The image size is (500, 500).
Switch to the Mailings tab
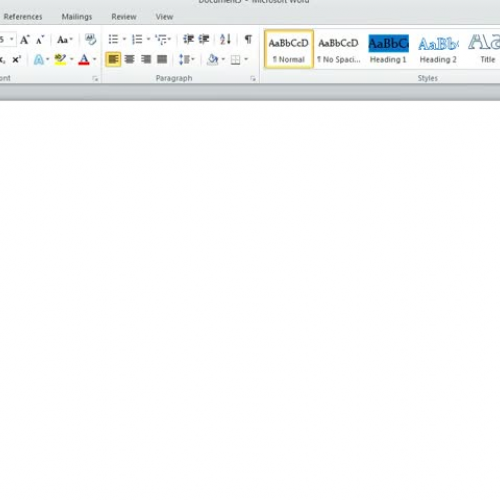(77, 17)
